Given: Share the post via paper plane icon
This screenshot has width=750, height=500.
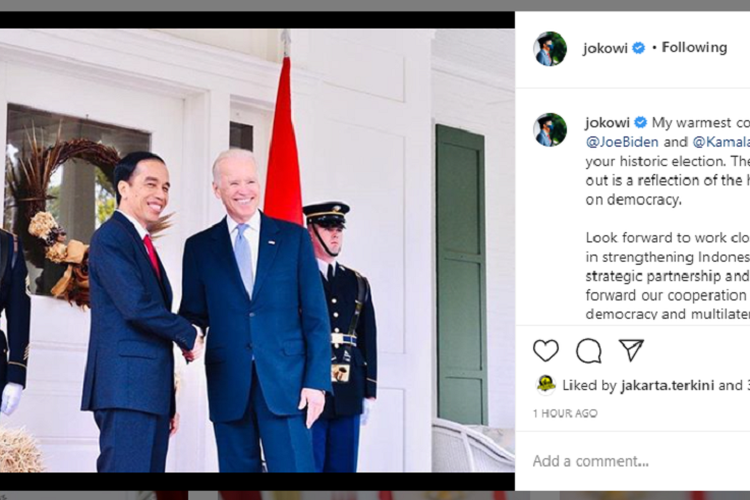Looking at the screenshot, I should tap(631, 350).
